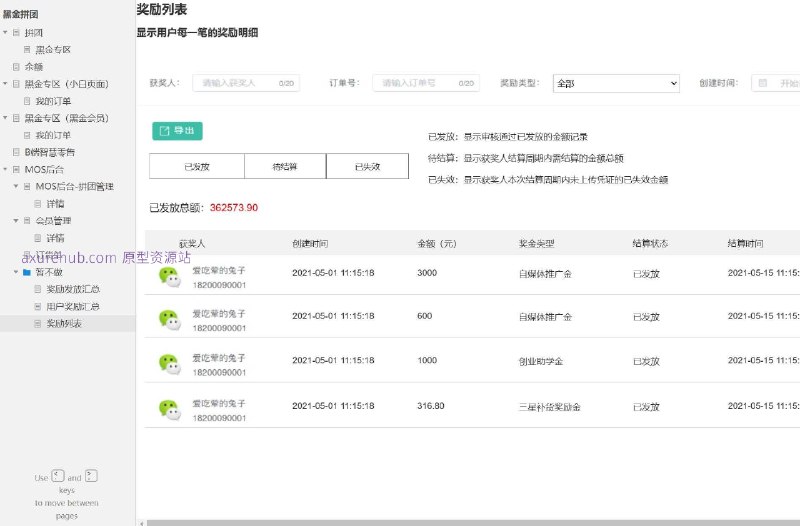Click the right arrow key hint icon
Screen dimensions: 800x526
[x=91, y=475]
